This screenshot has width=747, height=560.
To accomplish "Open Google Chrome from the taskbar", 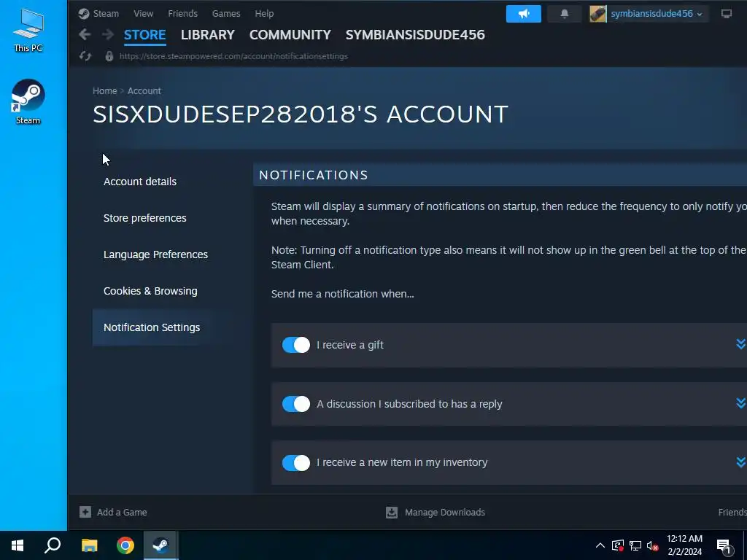I will tap(125, 545).
